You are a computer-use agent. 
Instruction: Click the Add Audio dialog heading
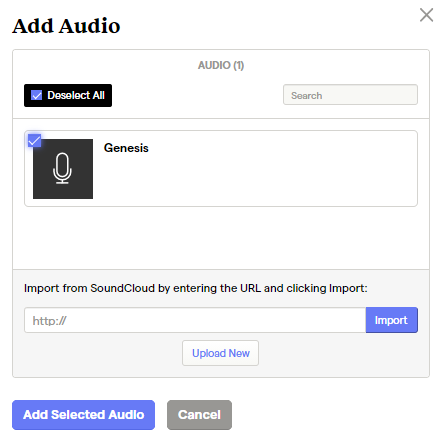tap(66, 26)
